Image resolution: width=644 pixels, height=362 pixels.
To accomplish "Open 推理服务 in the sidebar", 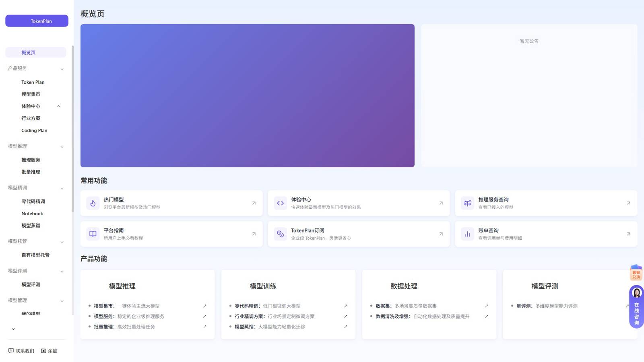I will 31,160.
